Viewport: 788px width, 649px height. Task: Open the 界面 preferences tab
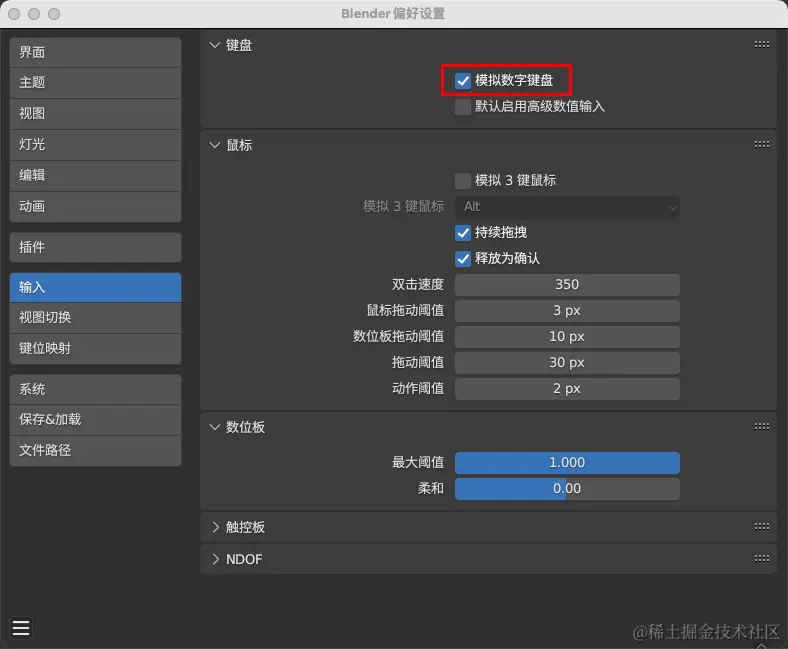[95, 52]
